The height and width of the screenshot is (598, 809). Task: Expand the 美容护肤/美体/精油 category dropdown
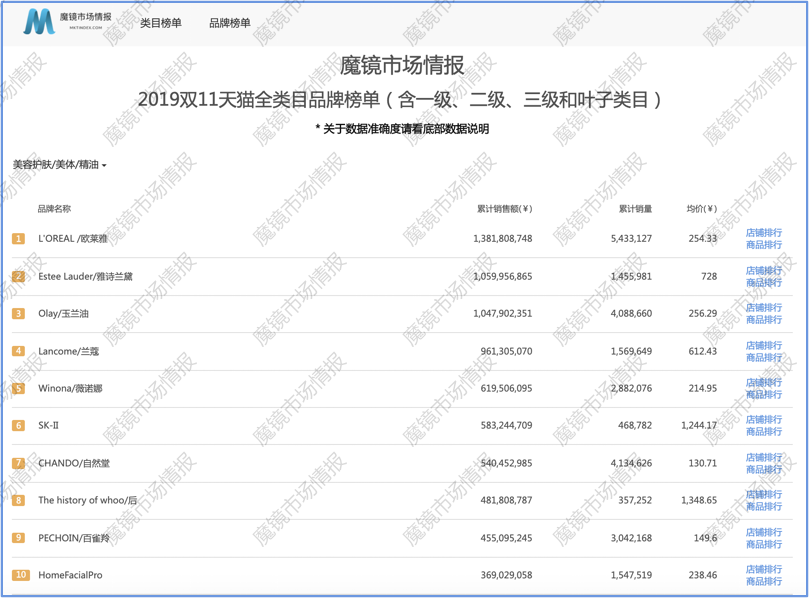tap(59, 164)
